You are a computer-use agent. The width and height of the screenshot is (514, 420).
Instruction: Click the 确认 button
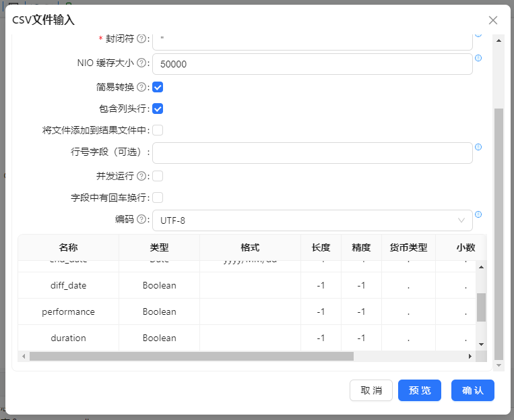[x=472, y=390]
